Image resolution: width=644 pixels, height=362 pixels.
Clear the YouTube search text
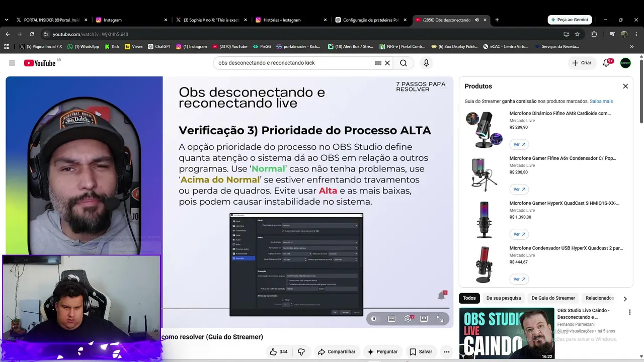(x=387, y=63)
